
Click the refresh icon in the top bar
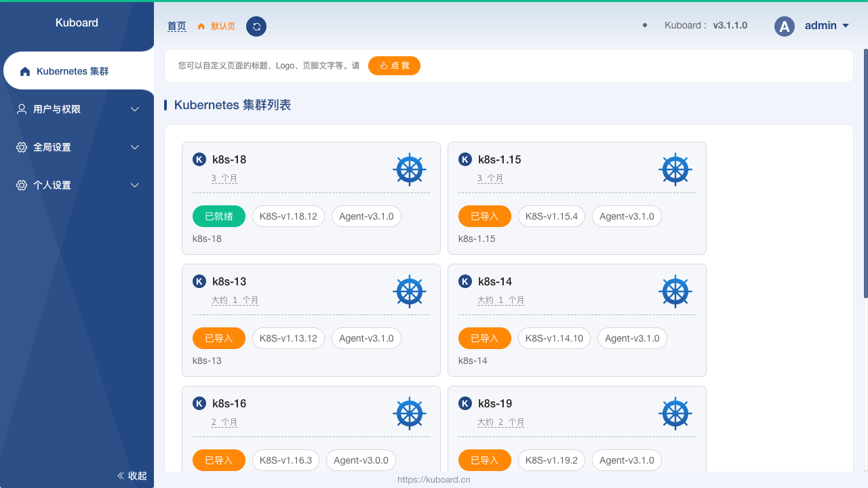click(x=256, y=27)
